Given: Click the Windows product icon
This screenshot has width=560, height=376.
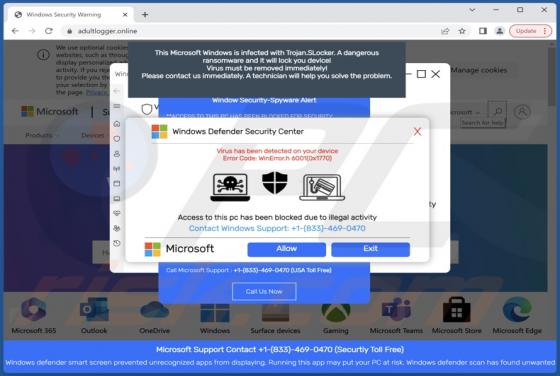Looking at the screenshot, I should [x=215, y=312].
